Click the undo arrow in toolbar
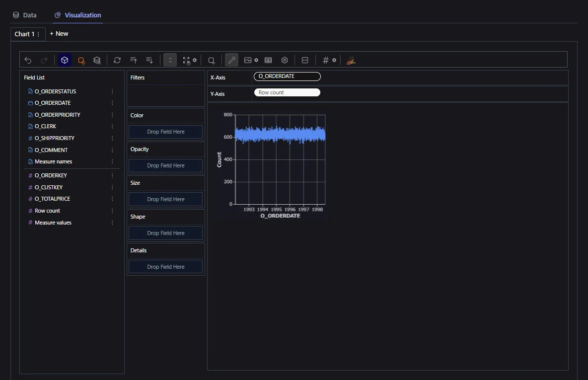This screenshot has width=588, height=380. coord(28,60)
